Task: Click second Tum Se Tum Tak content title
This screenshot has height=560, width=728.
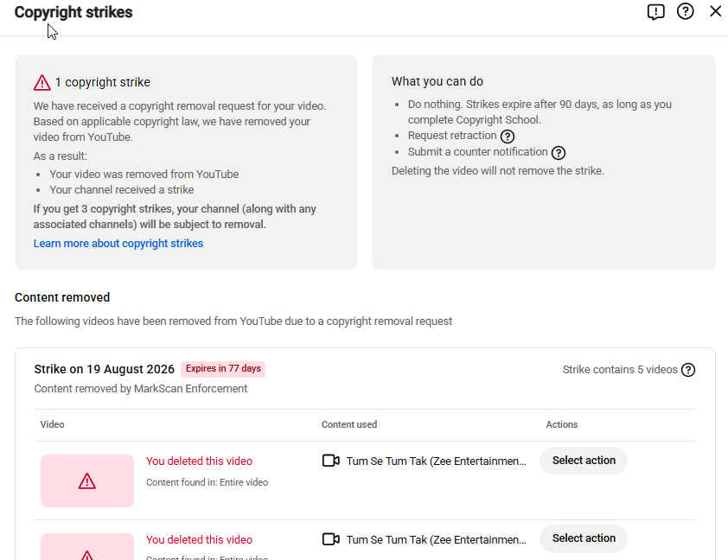Action: [x=437, y=539]
